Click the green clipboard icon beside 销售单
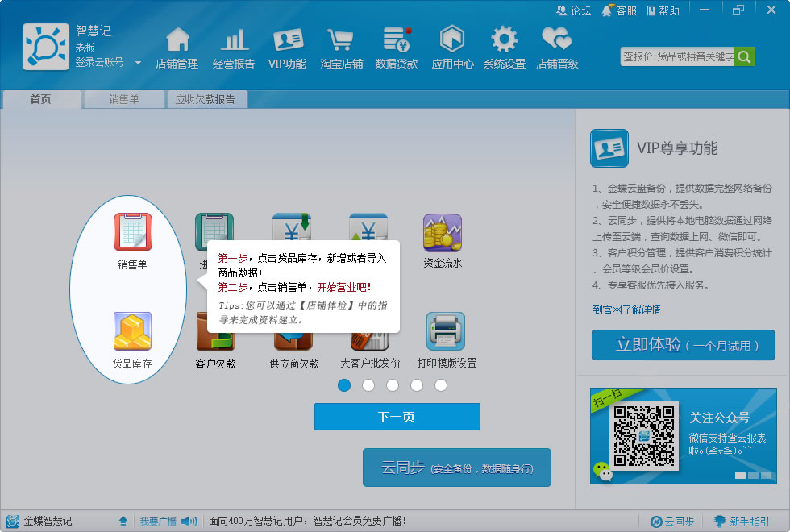Screen dimensions: 790x532 click(x=214, y=227)
